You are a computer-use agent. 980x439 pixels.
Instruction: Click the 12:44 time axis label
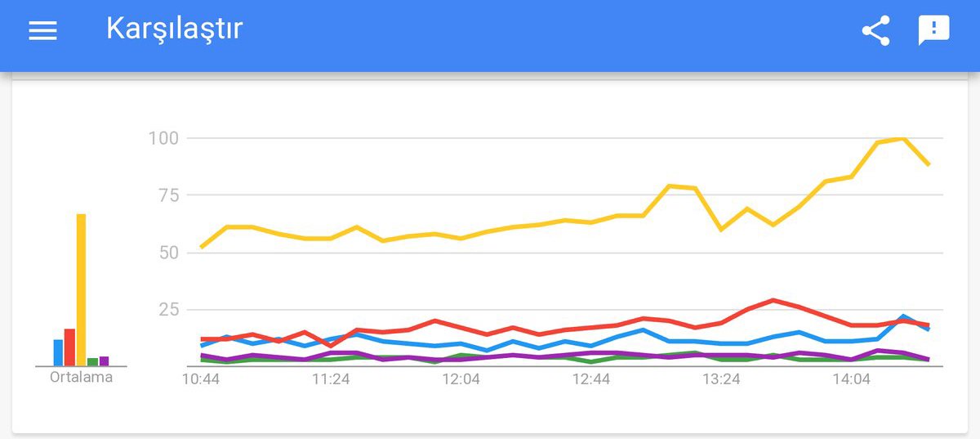coord(590,379)
